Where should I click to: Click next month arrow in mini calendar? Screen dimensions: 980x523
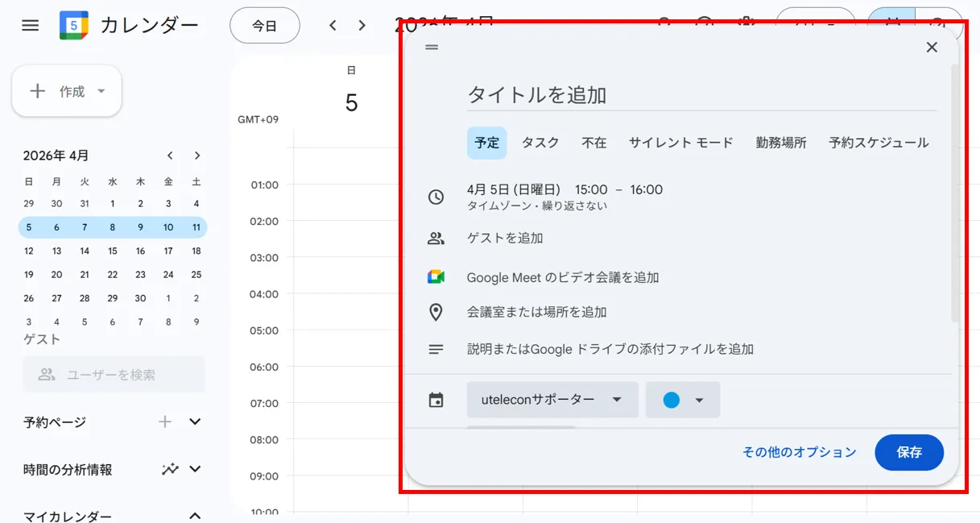(197, 156)
